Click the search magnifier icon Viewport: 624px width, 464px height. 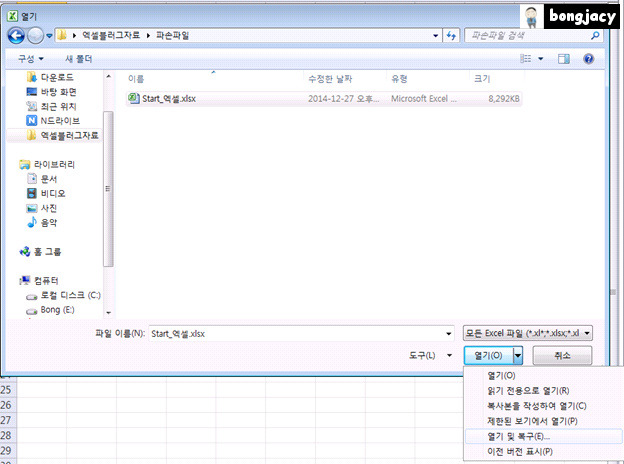pyautogui.click(x=595, y=36)
